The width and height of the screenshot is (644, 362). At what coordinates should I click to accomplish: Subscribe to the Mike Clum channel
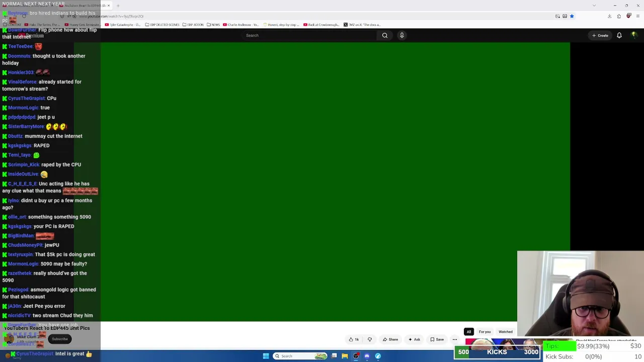click(x=59, y=339)
